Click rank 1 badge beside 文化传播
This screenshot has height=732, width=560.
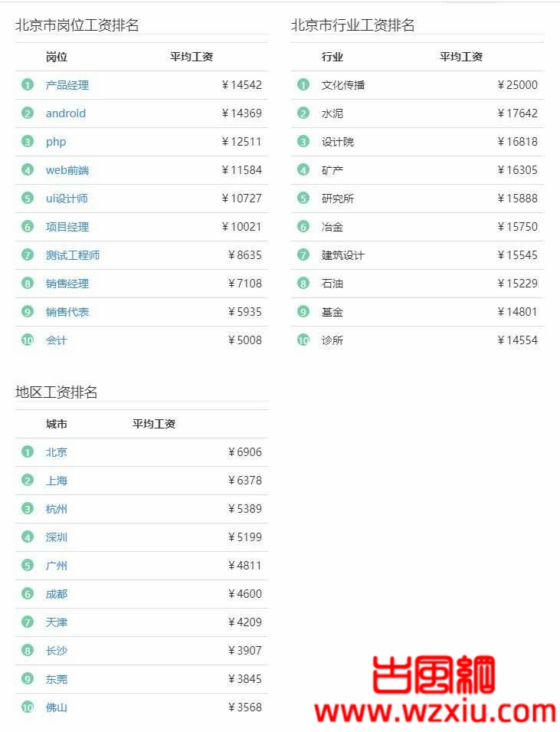[303, 85]
